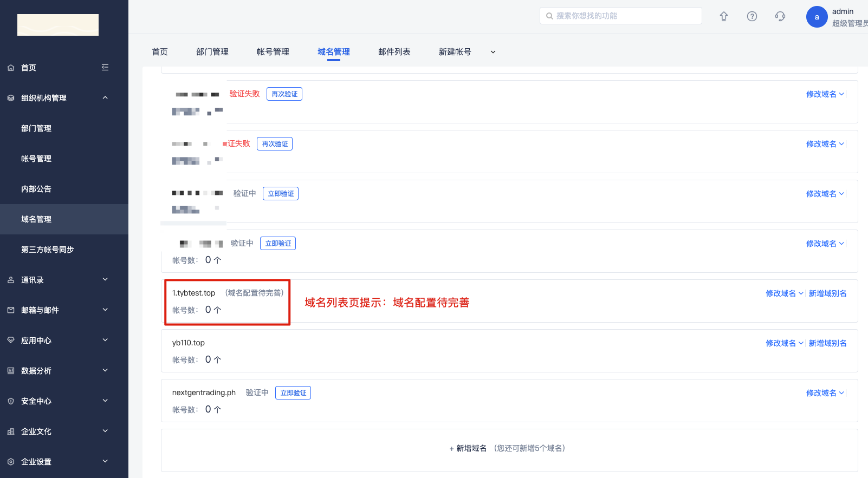Collapse the sidebar using the menu fold icon
The height and width of the screenshot is (478, 868).
(105, 68)
